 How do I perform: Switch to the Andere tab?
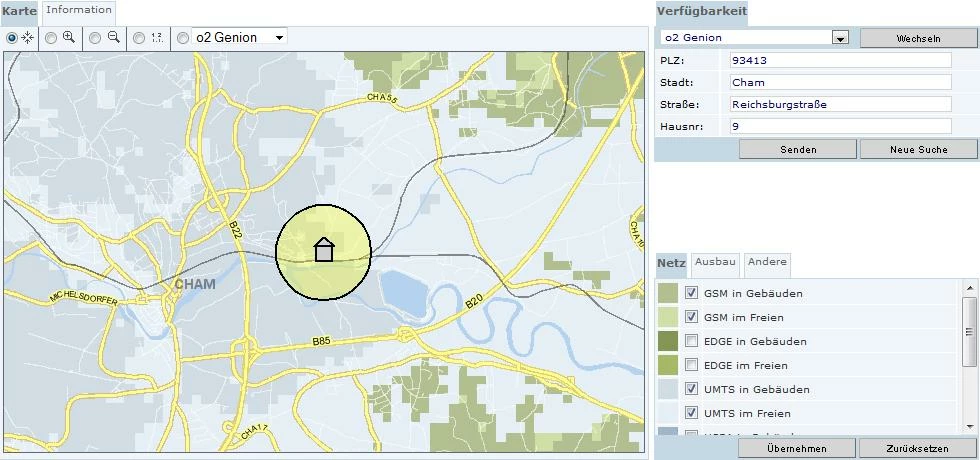(x=767, y=262)
